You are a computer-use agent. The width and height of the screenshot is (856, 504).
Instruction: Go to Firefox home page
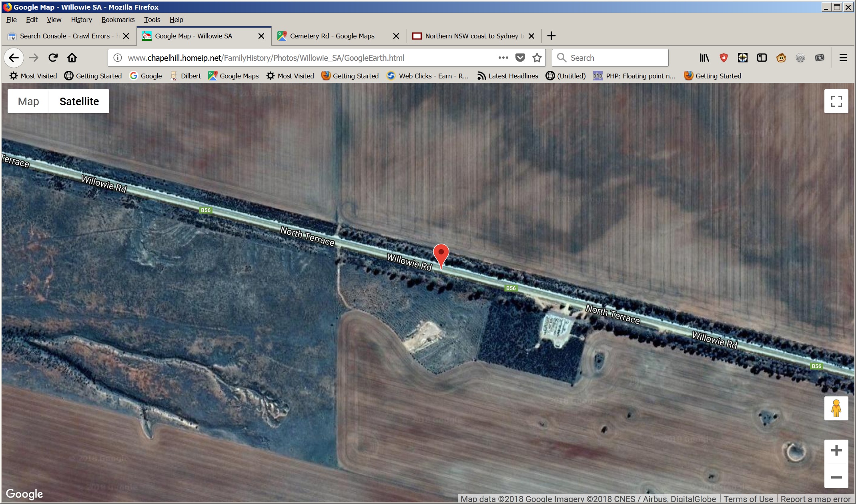pyautogui.click(x=72, y=58)
